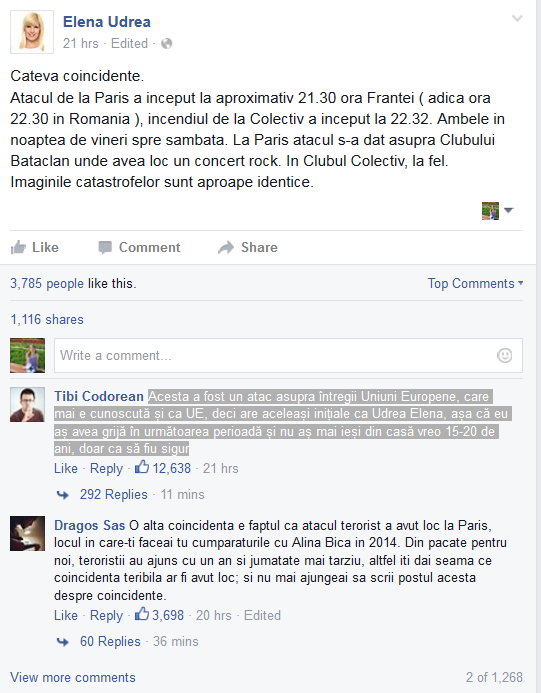Click View more comments link
Viewport: 541px width, 693px height.
coord(73,678)
